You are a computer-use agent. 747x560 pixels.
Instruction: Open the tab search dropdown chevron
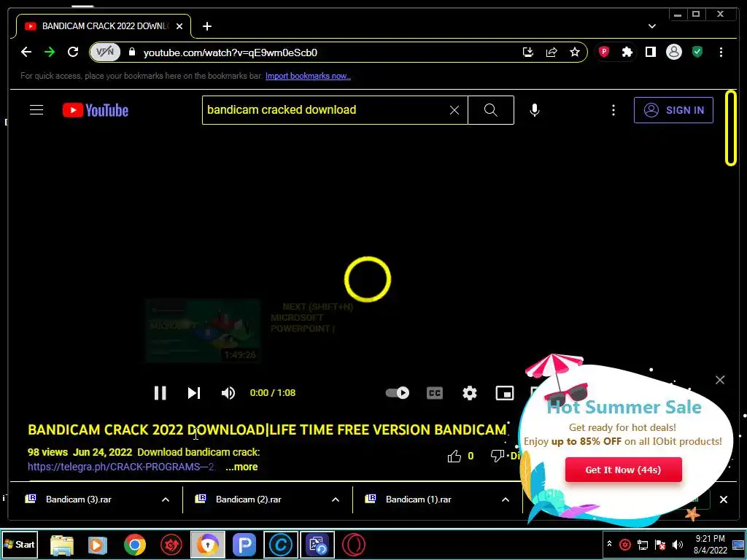[651, 26]
